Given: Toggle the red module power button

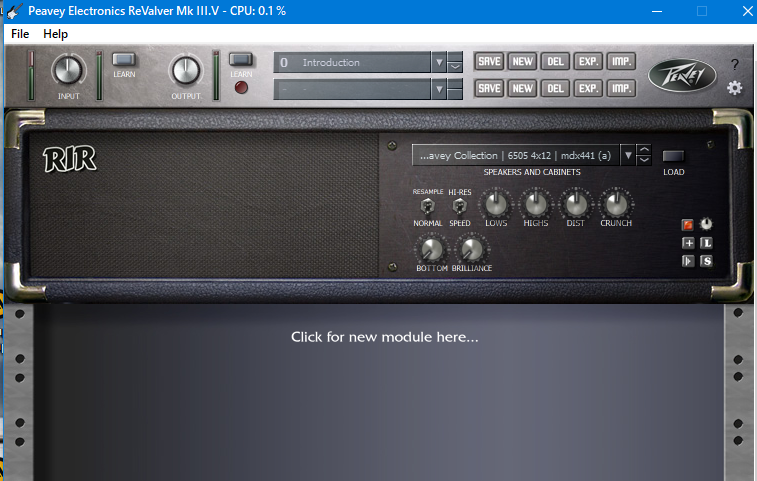Looking at the screenshot, I should click(x=687, y=225).
